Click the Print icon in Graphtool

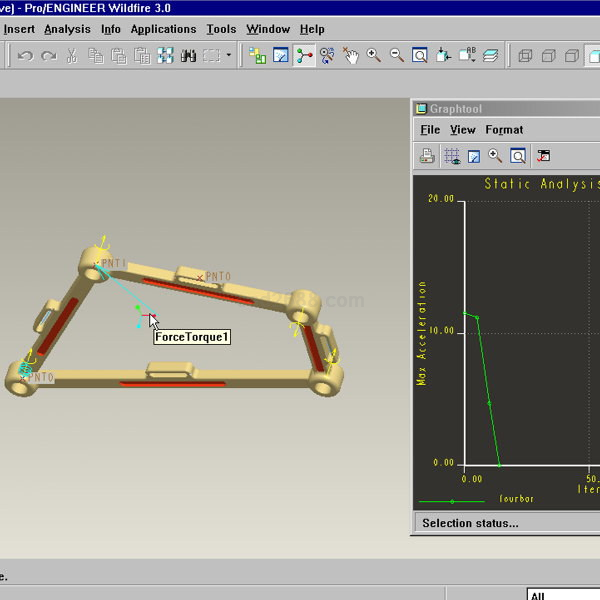(x=427, y=156)
